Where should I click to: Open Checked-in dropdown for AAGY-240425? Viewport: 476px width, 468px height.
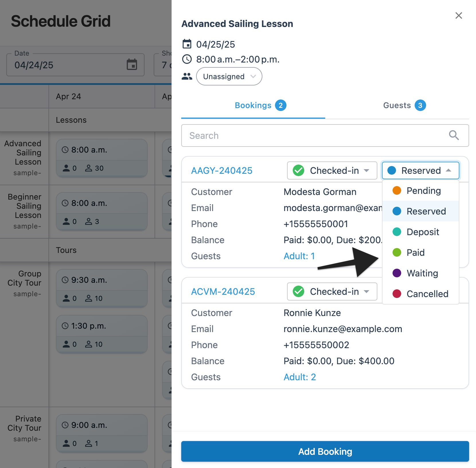click(x=332, y=170)
